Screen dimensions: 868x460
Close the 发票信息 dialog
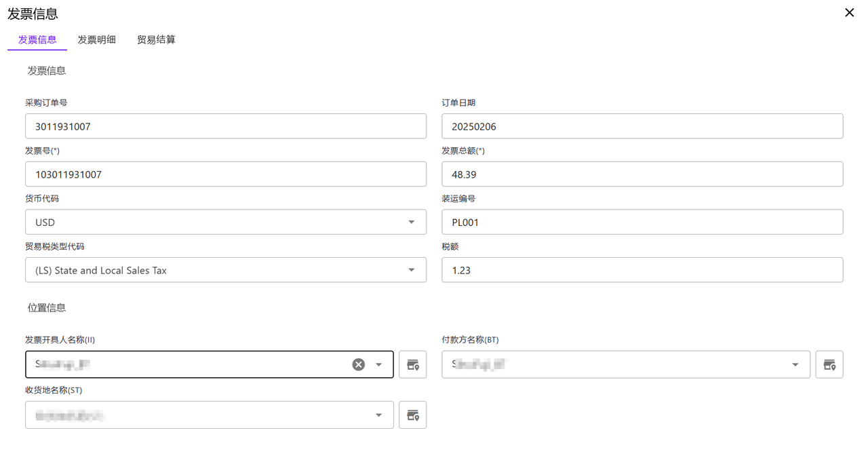tap(849, 13)
